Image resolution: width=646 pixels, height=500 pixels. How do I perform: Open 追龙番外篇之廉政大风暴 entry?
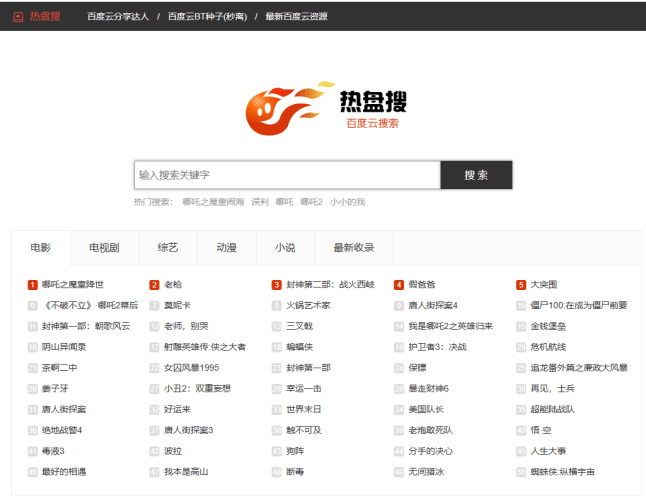point(579,368)
